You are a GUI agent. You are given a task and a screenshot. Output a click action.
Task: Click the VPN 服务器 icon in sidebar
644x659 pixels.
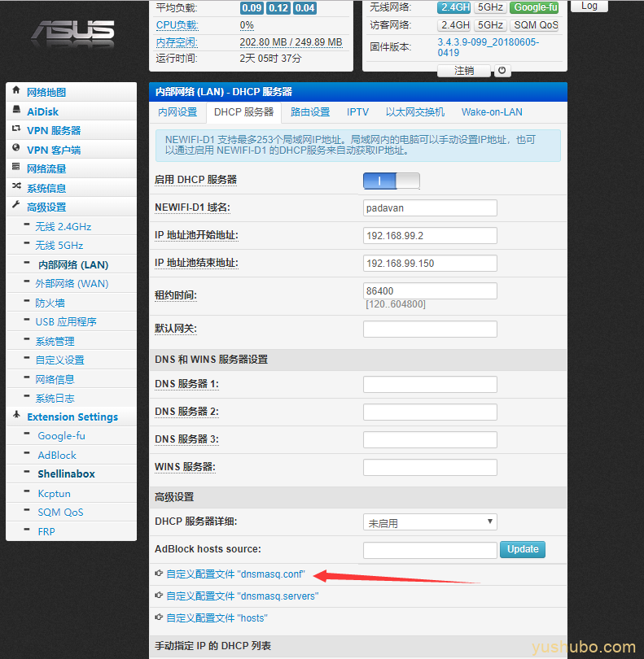pos(16,129)
